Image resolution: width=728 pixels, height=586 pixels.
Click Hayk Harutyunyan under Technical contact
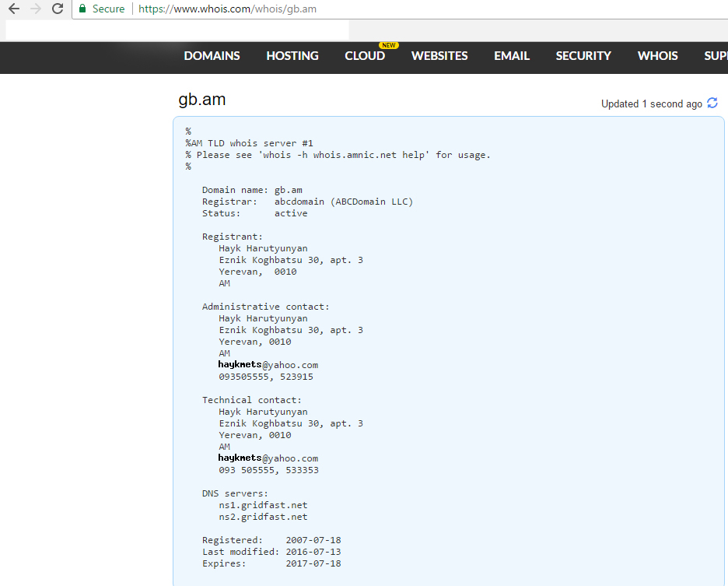point(263,412)
